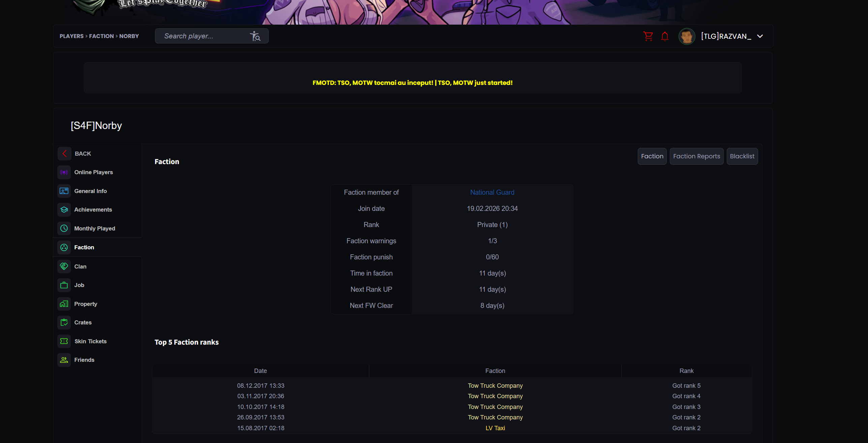This screenshot has width=868, height=443.
Task: Click the user avatar thumbnail
Action: coord(687,36)
